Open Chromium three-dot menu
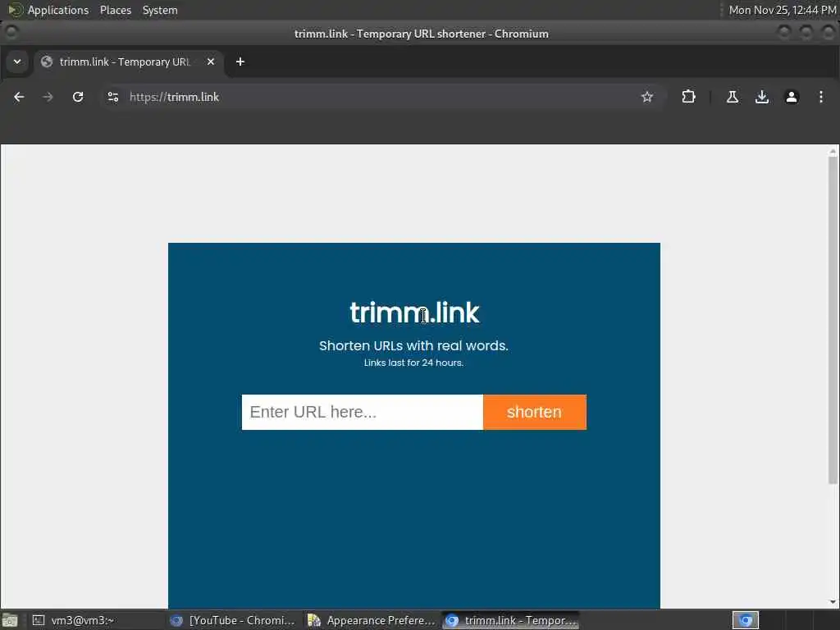The height and width of the screenshot is (630, 840). 820,97
